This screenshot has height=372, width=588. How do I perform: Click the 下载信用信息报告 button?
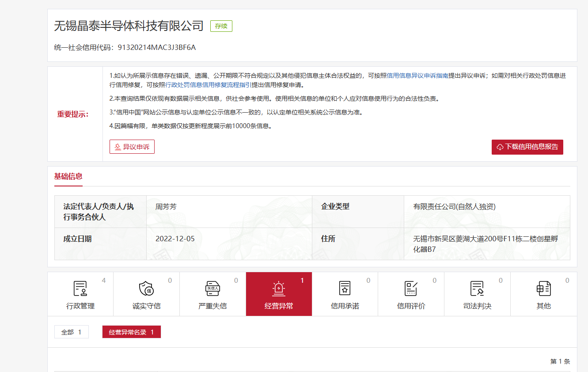click(527, 147)
